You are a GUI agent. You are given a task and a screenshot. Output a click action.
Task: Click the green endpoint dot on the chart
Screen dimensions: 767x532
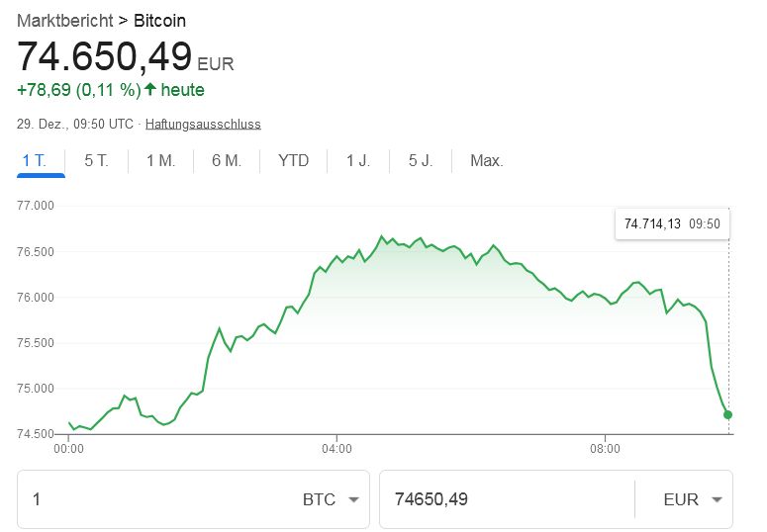[728, 414]
